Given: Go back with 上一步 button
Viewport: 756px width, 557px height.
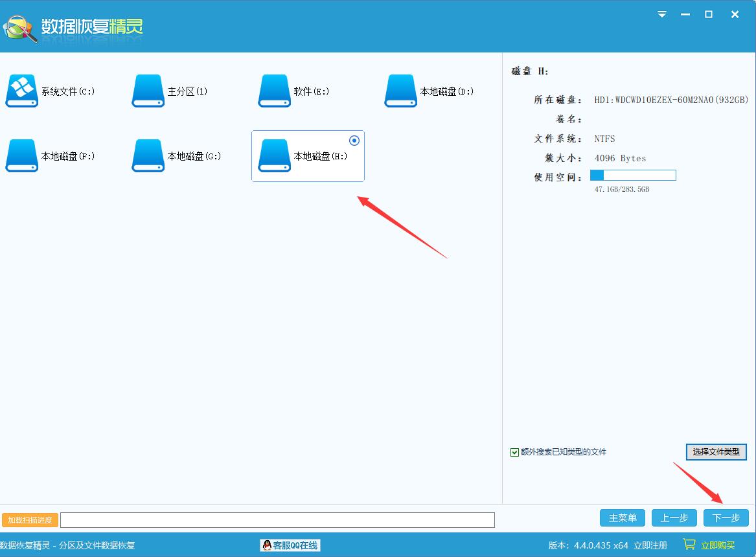Looking at the screenshot, I should (674, 517).
